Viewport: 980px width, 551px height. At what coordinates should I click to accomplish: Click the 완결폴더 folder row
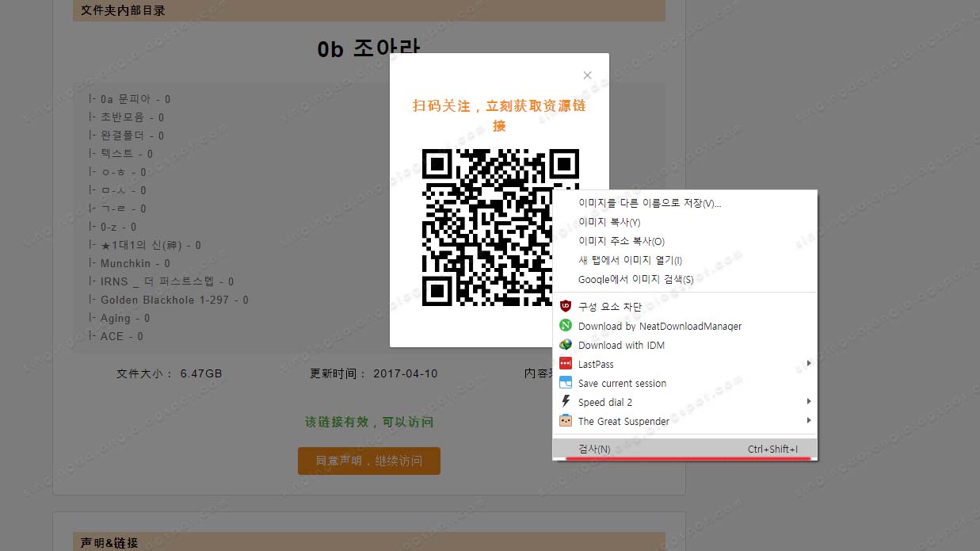127,136
